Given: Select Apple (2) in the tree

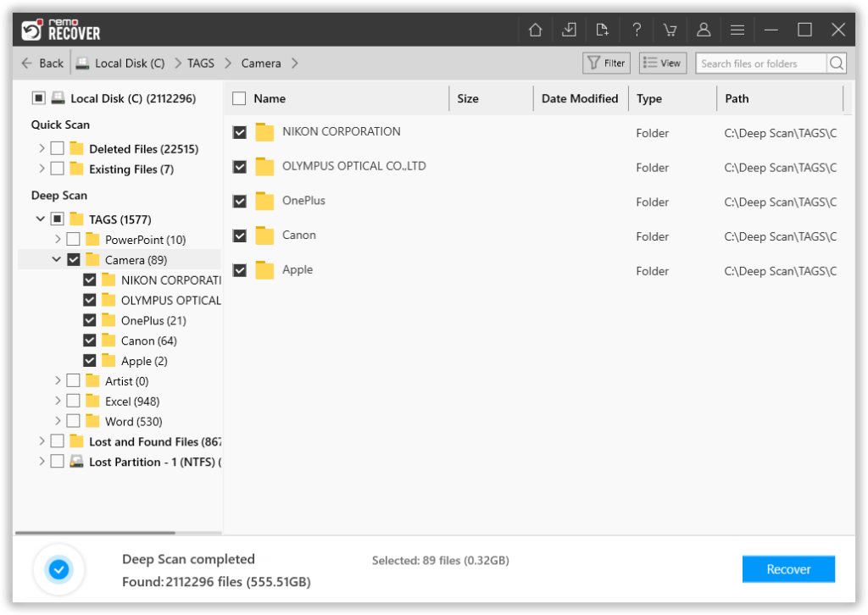Looking at the screenshot, I should point(144,361).
